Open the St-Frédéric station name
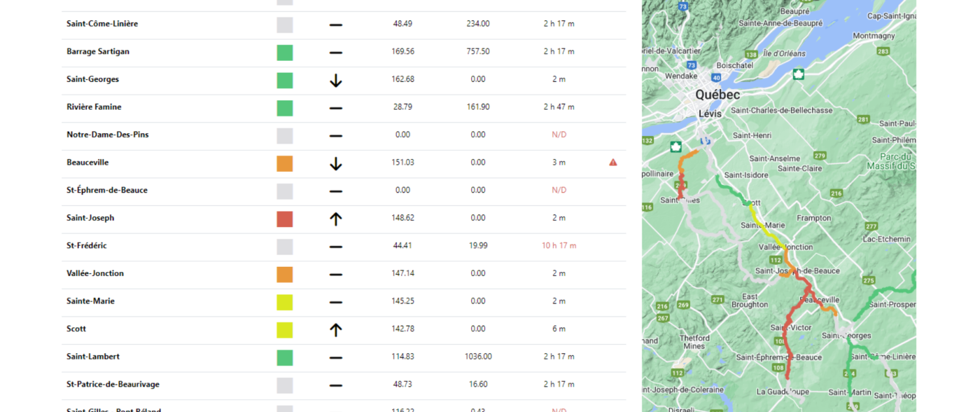This screenshot has height=412, width=980. tap(86, 246)
